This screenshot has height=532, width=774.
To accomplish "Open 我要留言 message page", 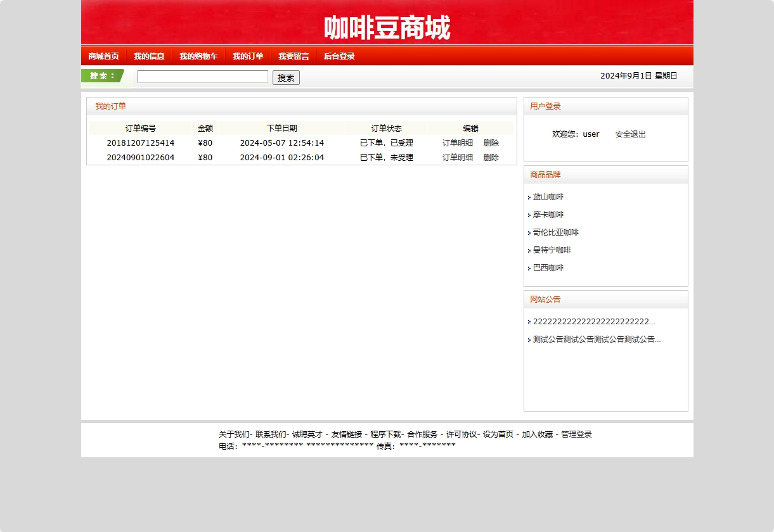I will [293, 56].
